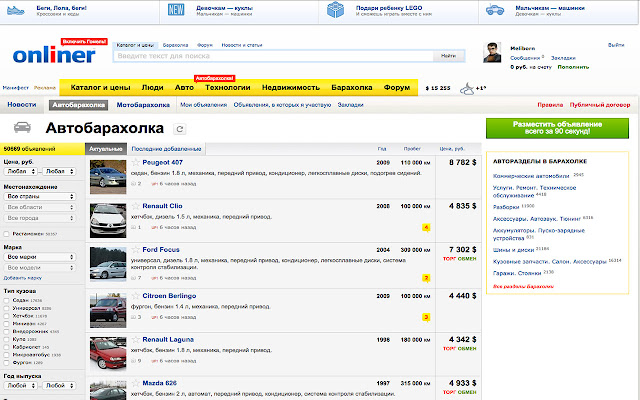Open Каталог и цены in yellow menu
Image resolution: width=640 pixels, height=400 pixels.
(x=100, y=87)
